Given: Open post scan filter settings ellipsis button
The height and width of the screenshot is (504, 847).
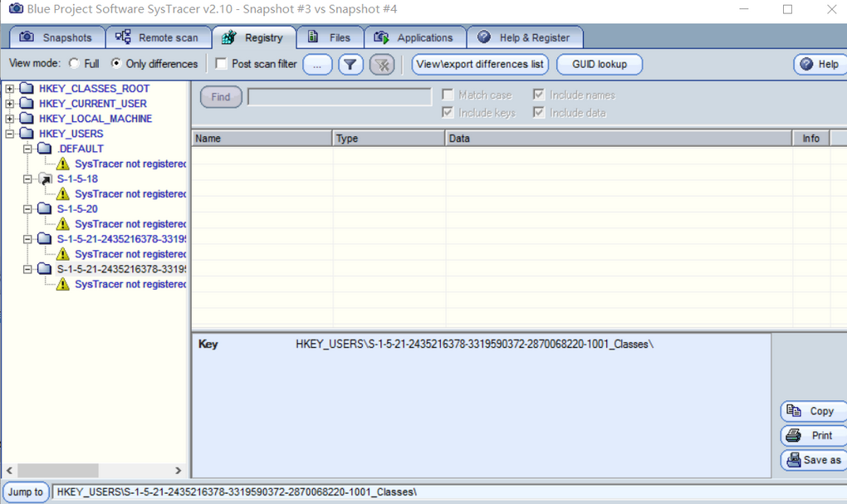Looking at the screenshot, I should pyautogui.click(x=317, y=64).
